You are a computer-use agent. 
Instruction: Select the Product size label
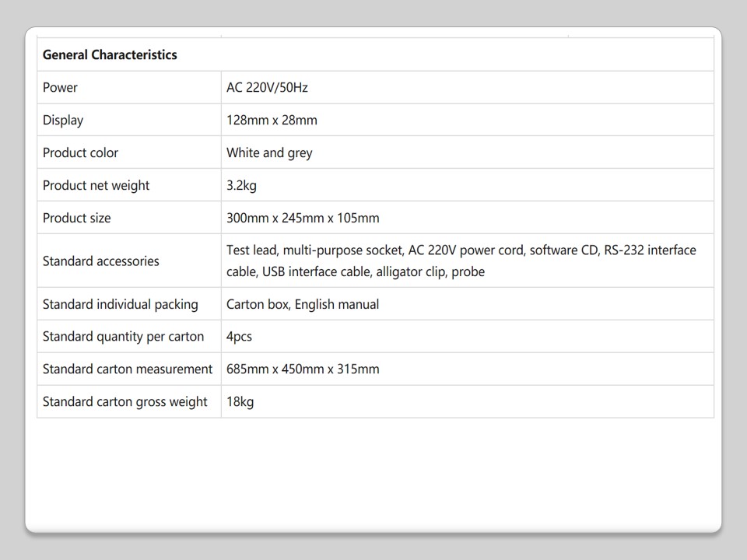point(76,218)
